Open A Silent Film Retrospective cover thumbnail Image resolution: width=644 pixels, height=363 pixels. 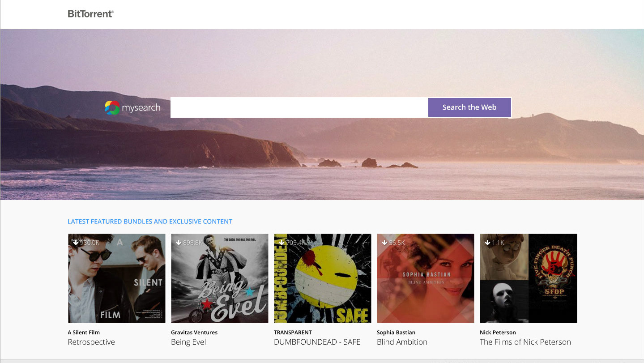117,278
